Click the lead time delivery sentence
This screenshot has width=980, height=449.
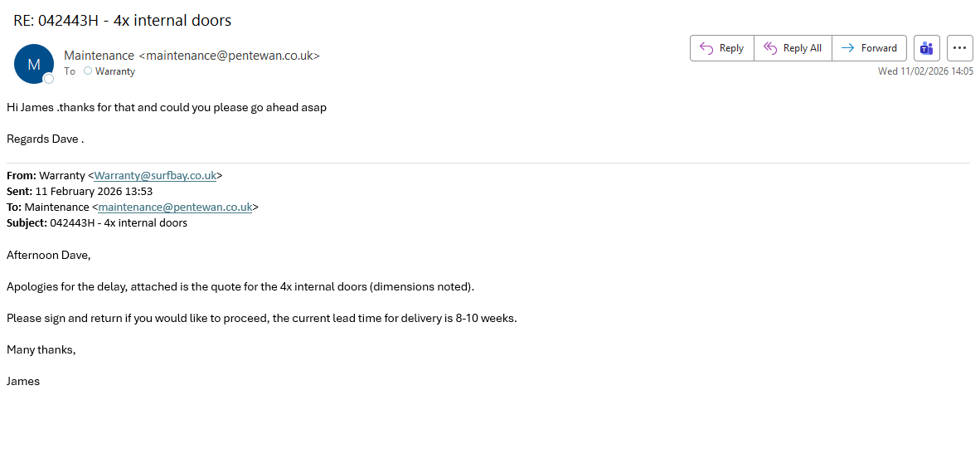[261, 319]
